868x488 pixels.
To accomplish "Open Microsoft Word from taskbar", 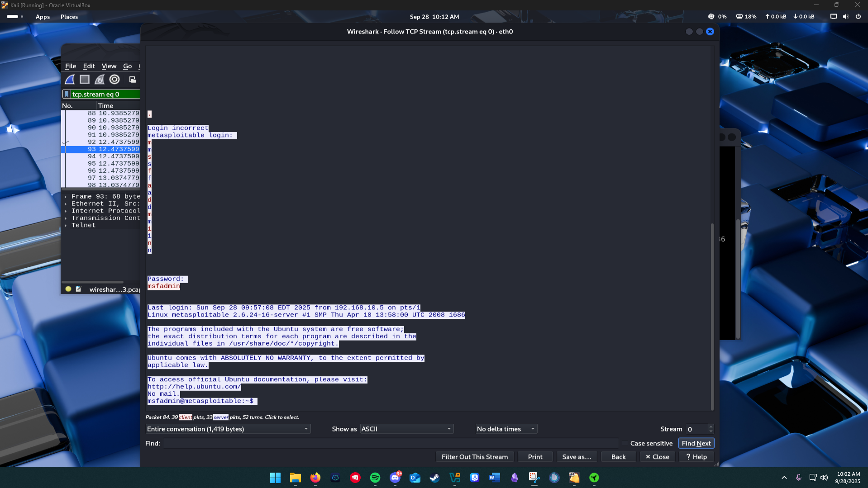I will [495, 478].
